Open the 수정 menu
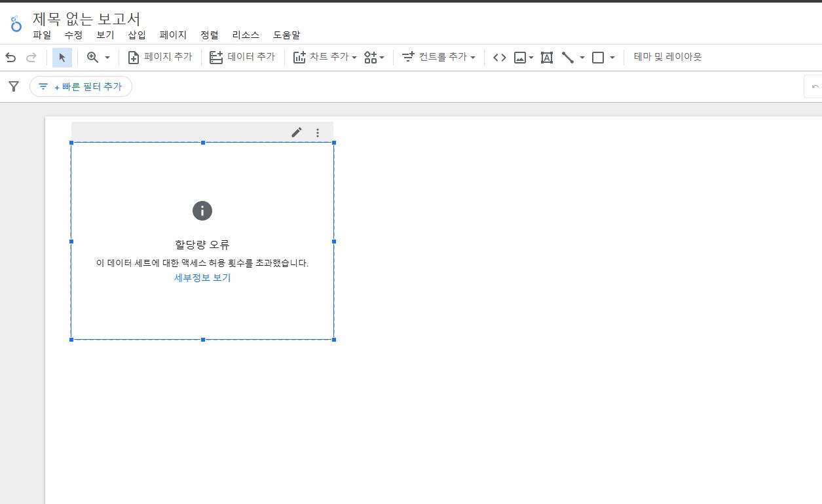The image size is (822, 504). click(x=73, y=35)
